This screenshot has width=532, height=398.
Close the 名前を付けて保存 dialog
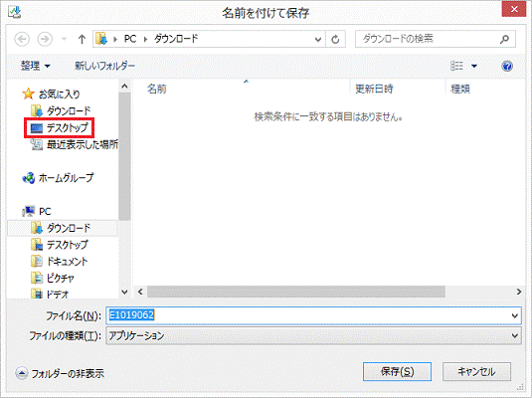(x=514, y=9)
